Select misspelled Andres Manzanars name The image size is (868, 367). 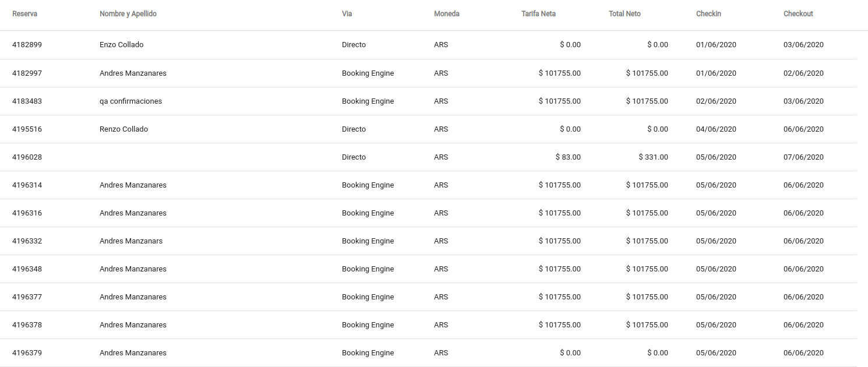click(131, 241)
